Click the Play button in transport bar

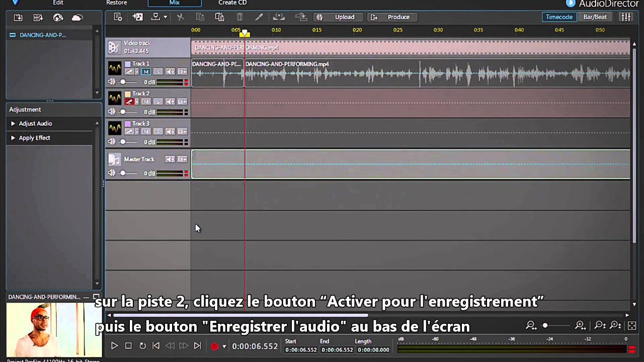coord(114,346)
